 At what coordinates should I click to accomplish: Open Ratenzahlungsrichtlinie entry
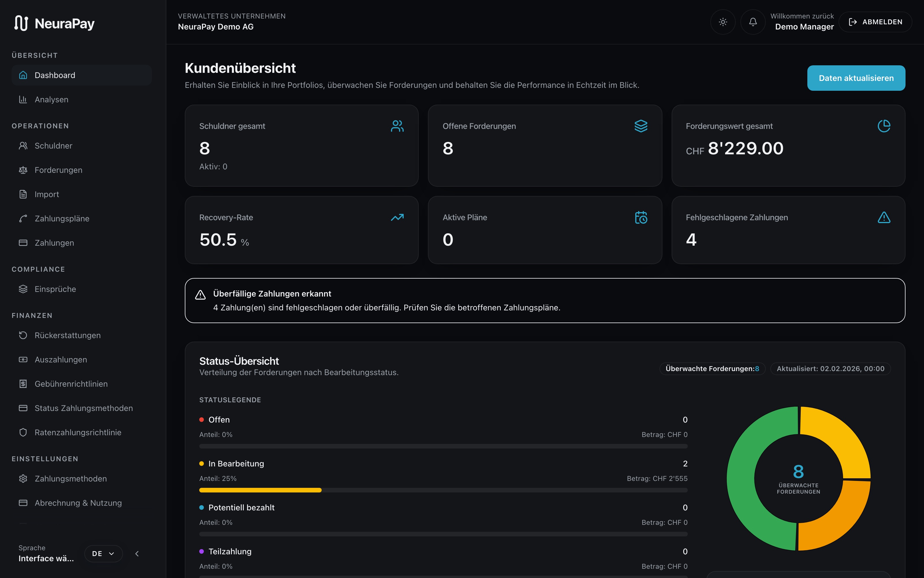tap(82, 432)
